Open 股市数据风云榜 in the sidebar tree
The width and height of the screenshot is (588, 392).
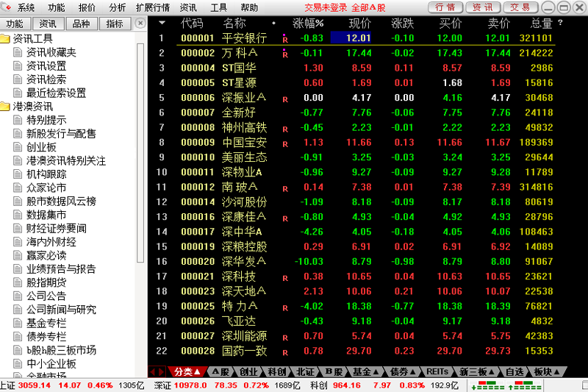(61, 202)
